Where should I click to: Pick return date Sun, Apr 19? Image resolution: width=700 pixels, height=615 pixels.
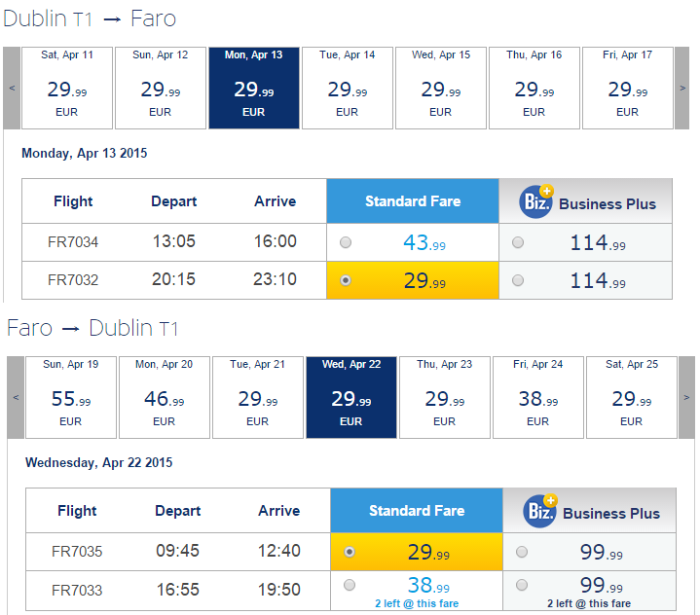click(71, 397)
